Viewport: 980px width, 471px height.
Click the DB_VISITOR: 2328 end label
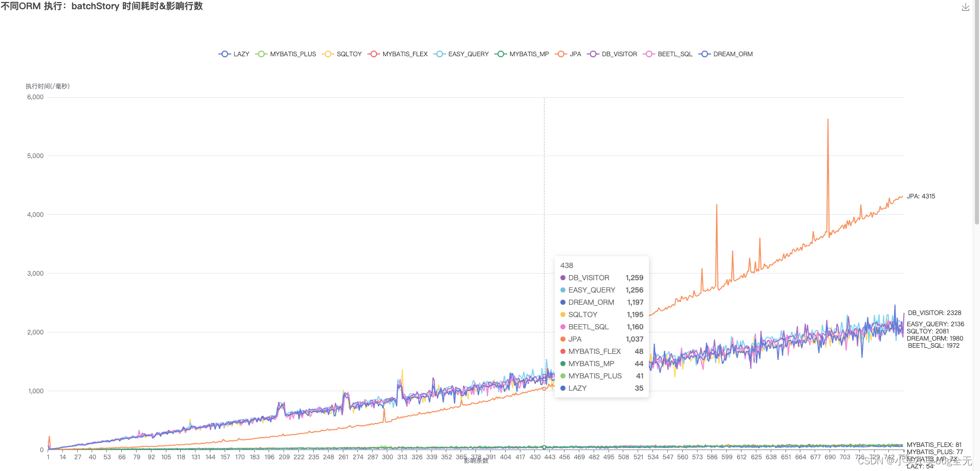934,313
